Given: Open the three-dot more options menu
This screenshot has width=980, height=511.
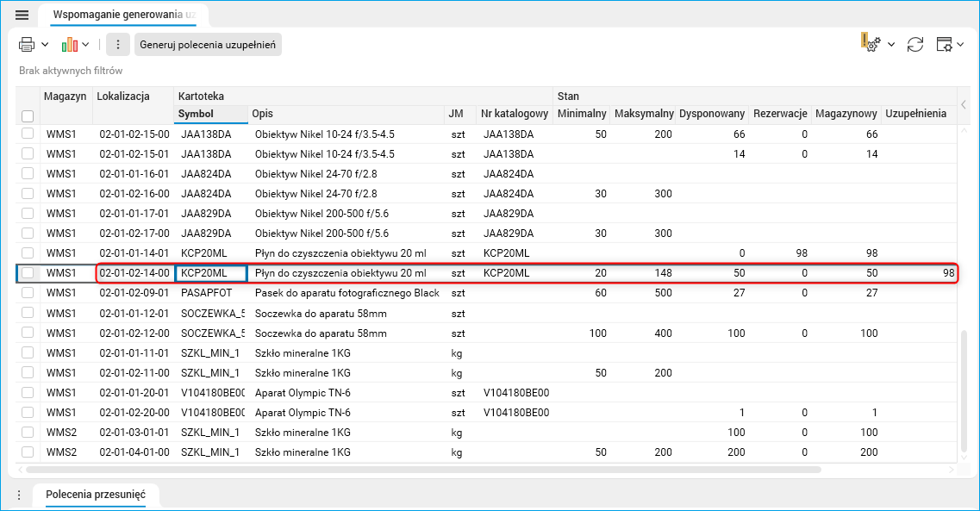Looking at the screenshot, I should [118, 45].
